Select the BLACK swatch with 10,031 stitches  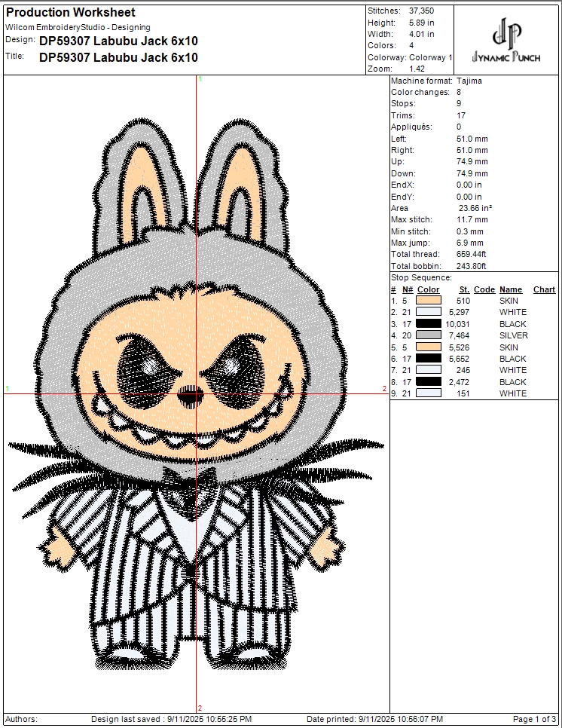429,323
